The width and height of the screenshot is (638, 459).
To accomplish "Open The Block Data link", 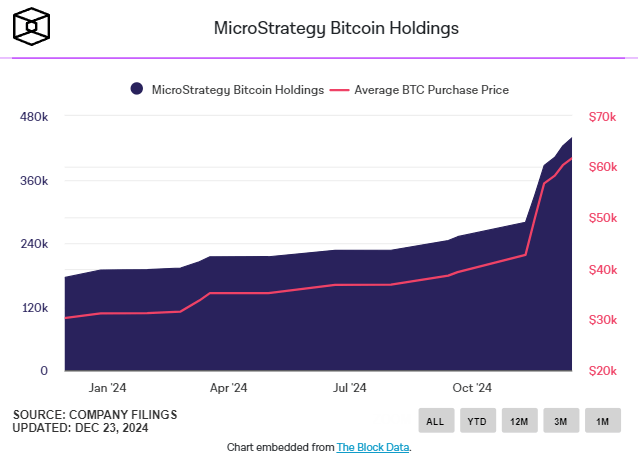I will click(373, 447).
